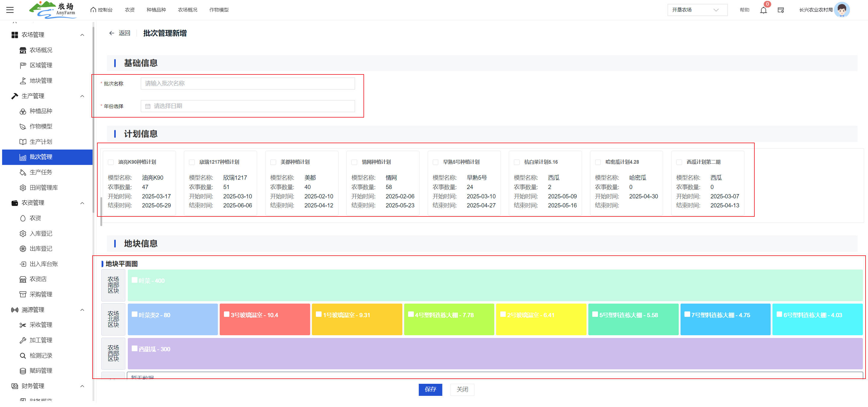Screen dimensions: 868x407
Task: Click the 关闭 button
Action: pyautogui.click(x=462, y=389)
